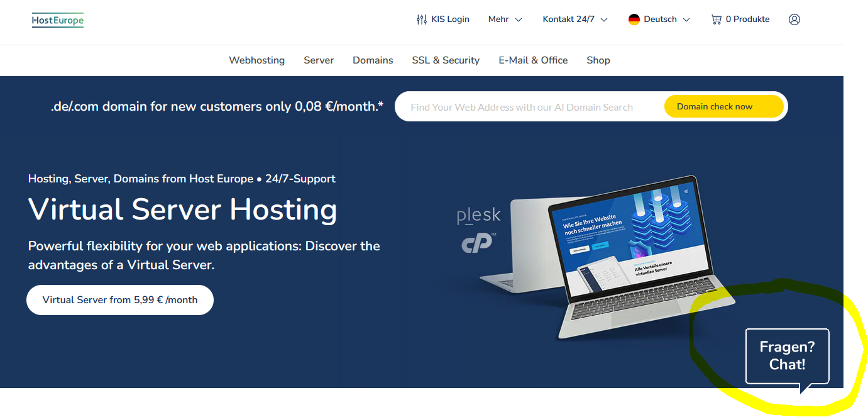Click the Hosting, Server, Domains 24/7-Support text
This screenshot has width=868, height=417.
182,179
